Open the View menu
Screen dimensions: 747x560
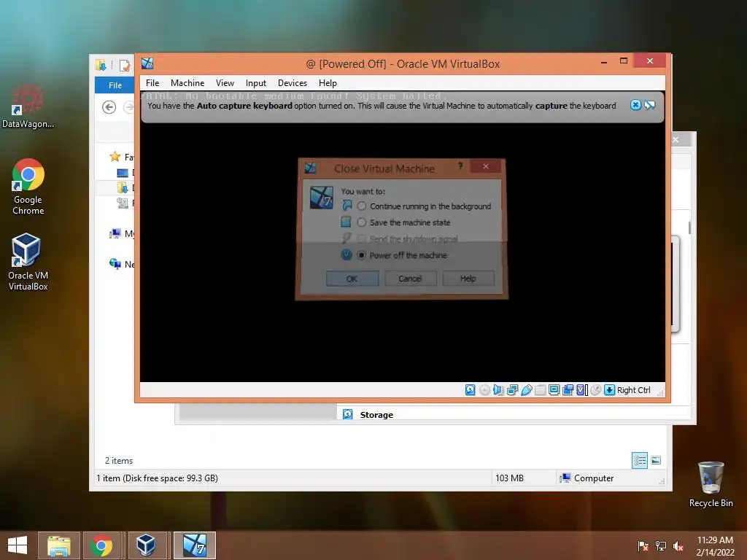(225, 83)
